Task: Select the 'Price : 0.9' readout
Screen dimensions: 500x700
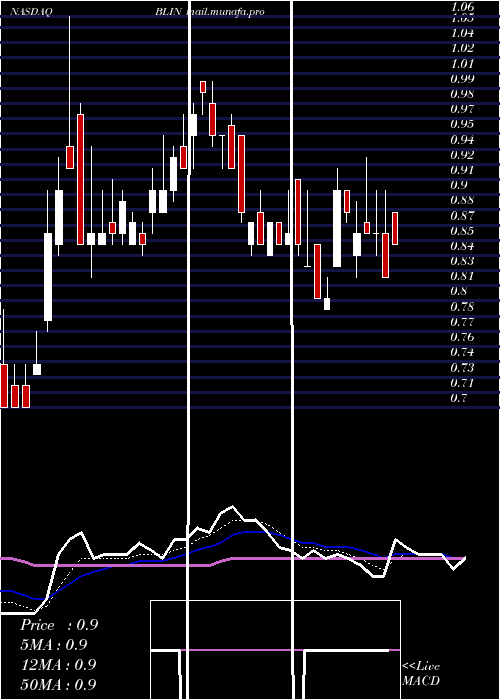Action: (x=59, y=625)
